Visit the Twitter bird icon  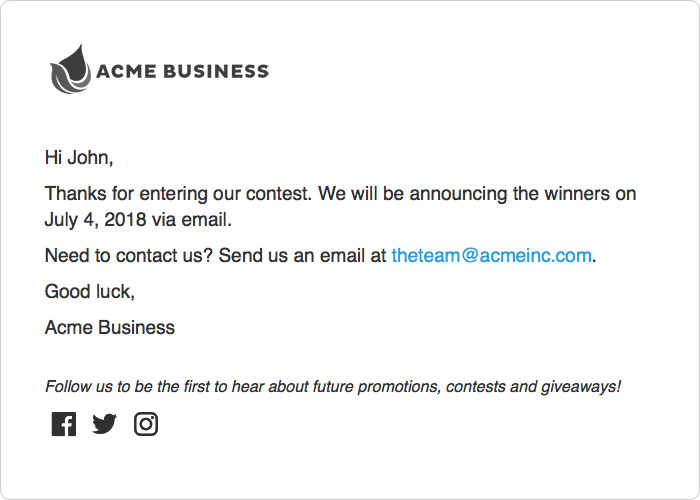point(104,424)
